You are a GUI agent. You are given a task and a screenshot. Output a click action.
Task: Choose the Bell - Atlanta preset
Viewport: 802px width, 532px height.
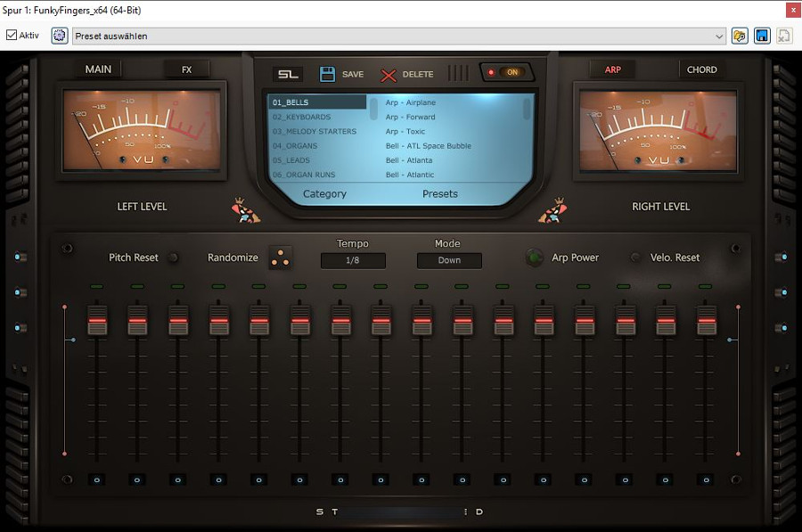(409, 160)
